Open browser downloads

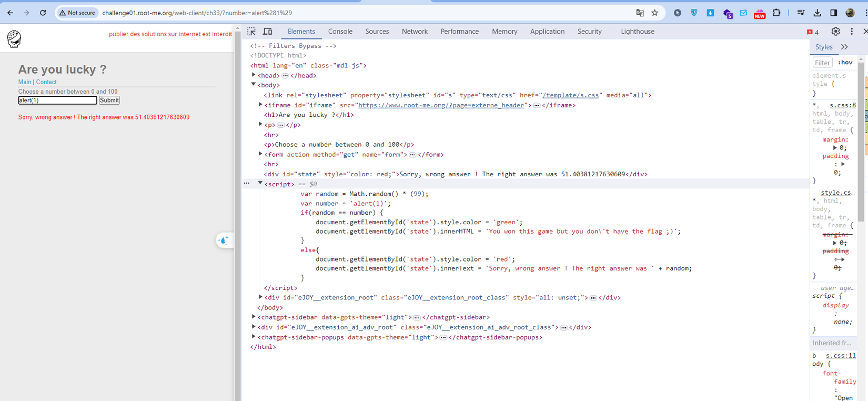817,13
